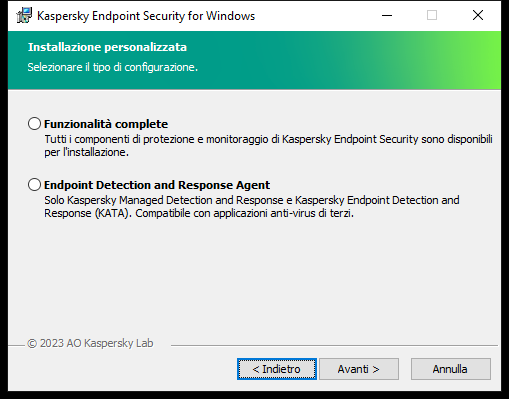Click the description starting "Solo Kaspersky Managed Detection"
509x399 pixels.
[252, 207]
